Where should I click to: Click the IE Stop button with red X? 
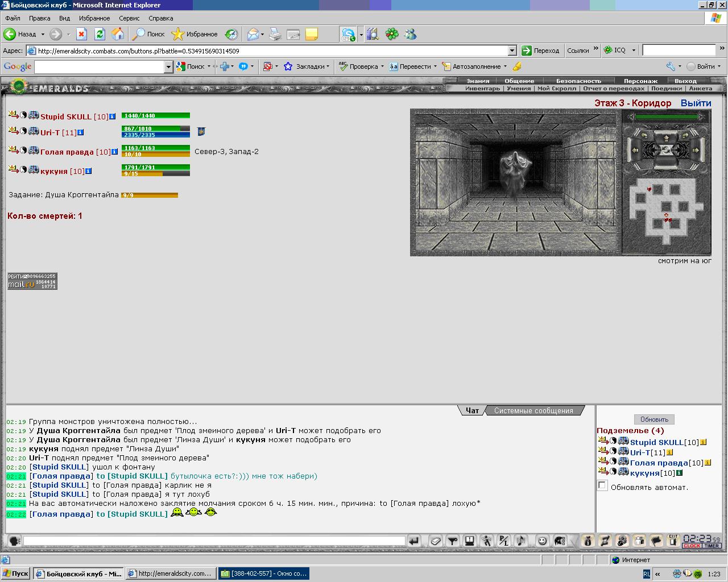[81, 34]
